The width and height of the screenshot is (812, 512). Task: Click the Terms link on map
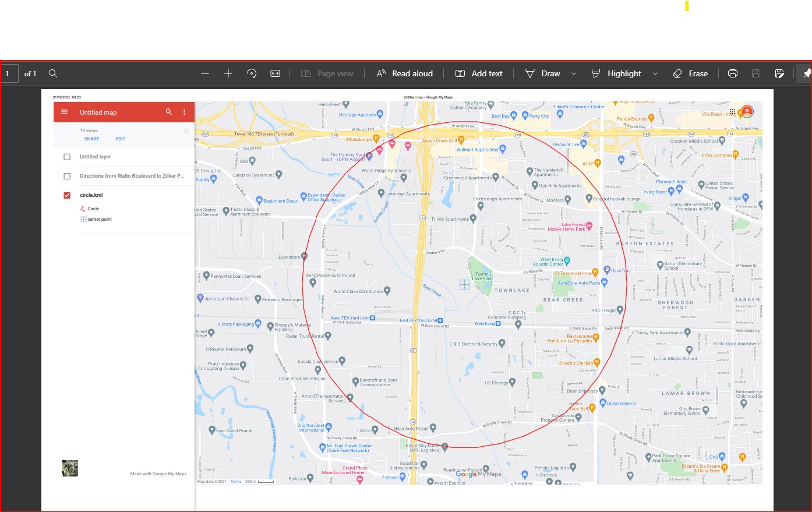click(x=236, y=482)
